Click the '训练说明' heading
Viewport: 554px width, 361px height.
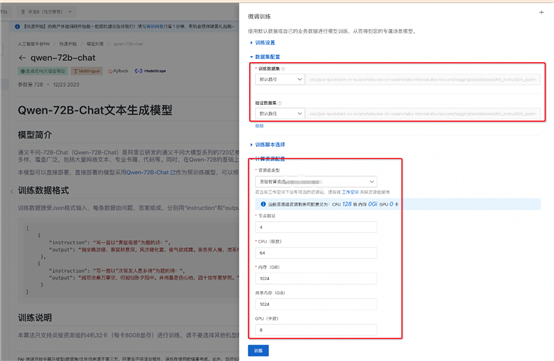(x=35, y=318)
